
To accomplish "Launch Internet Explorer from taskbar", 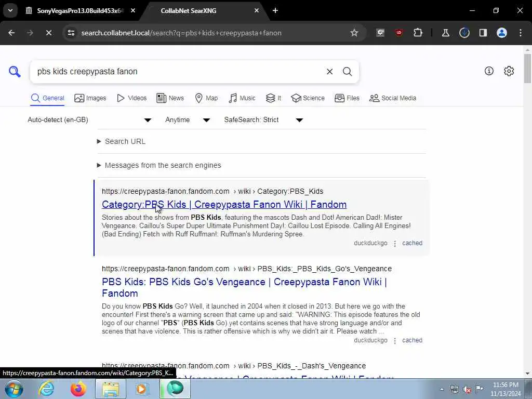I will click(46, 389).
